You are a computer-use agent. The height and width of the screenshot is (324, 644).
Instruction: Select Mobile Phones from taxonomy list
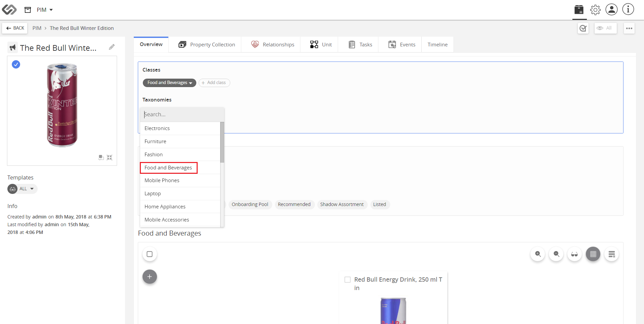point(180,180)
